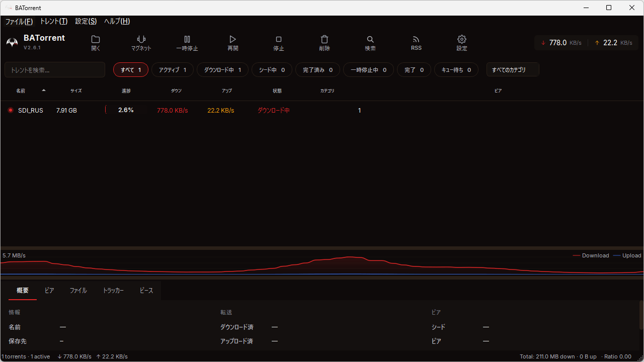Viewport: 644px width, 362px height.
Task: Resume torrent with 再開 play icon
Action: click(x=232, y=43)
